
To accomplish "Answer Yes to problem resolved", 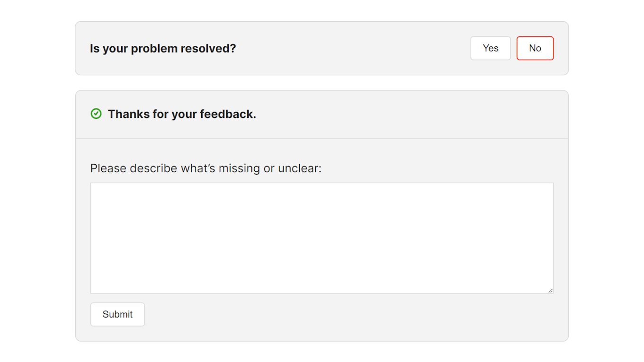I will tap(491, 48).
